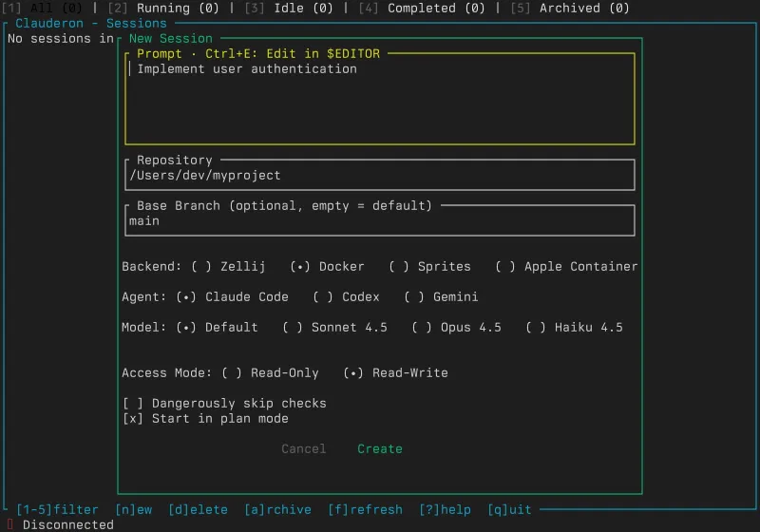Click the New Session dialog title
Viewport: 760px width, 532px height.
tap(171, 38)
